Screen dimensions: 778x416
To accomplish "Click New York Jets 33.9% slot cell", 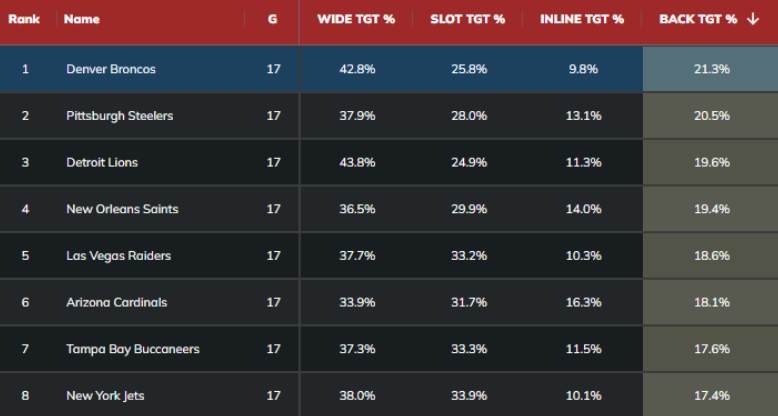I will coord(467,396).
